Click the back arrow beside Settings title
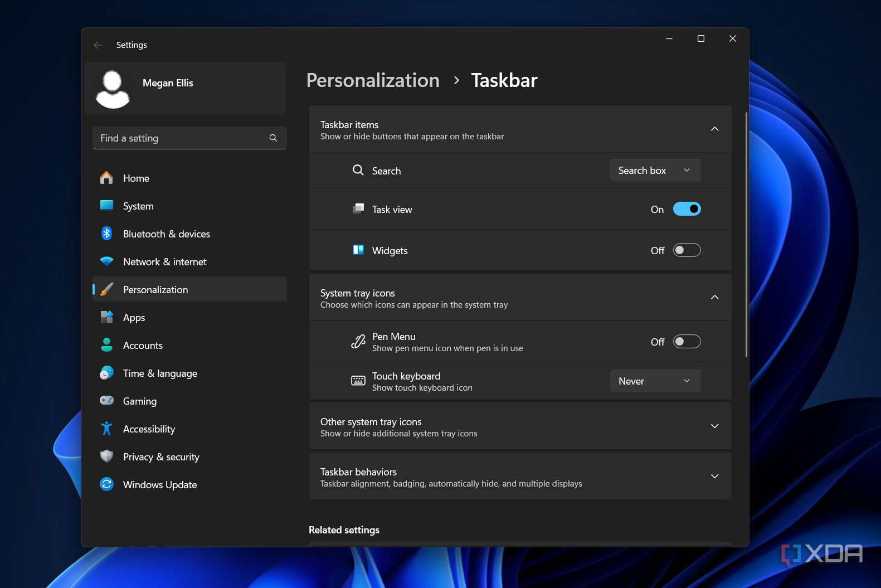The height and width of the screenshot is (588, 881). 98,45
